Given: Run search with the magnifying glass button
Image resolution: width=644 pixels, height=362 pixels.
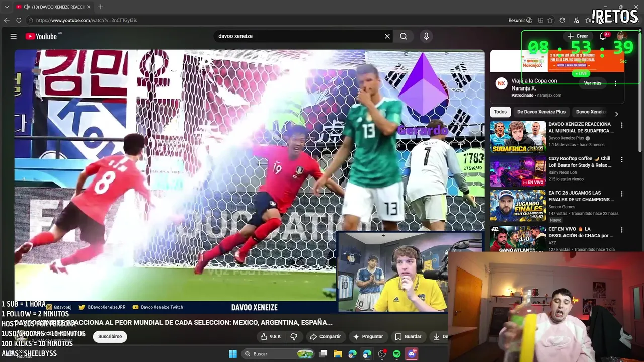Looking at the screenshot, I should point(404,36).
